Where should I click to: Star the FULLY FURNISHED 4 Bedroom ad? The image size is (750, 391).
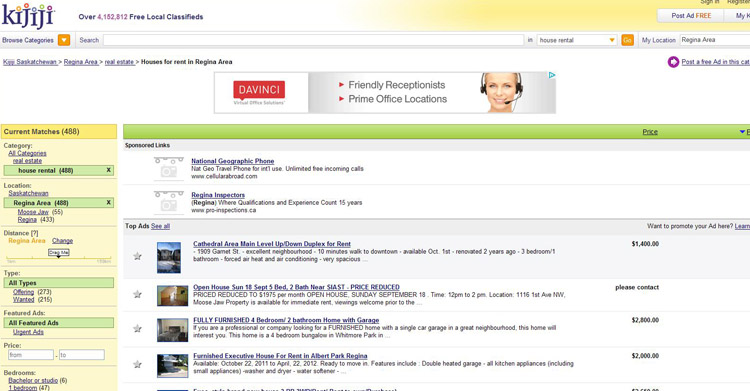click(137, 328)
